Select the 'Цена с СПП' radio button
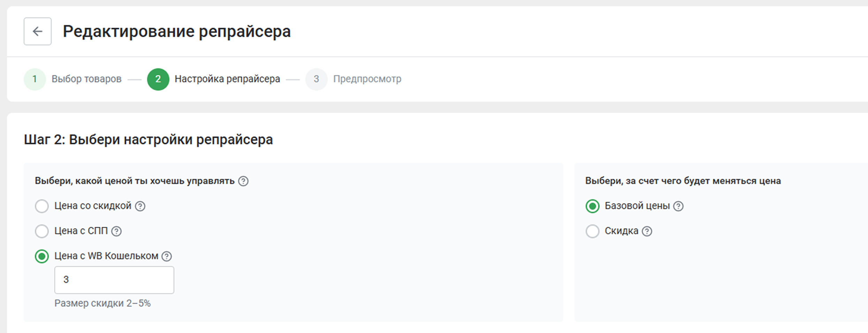 42,231
